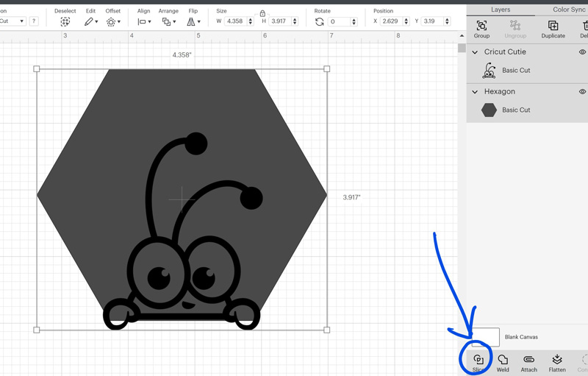Click the Cricut Cutie layer name
This screenshot has height=376, width=588.
(505, 52)
